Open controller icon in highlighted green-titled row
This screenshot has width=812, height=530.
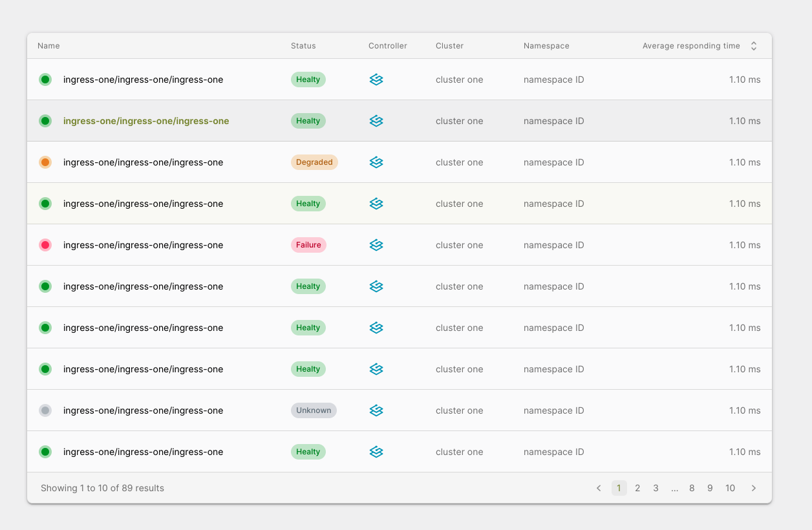pyautogui.click(x=376, y=121)
